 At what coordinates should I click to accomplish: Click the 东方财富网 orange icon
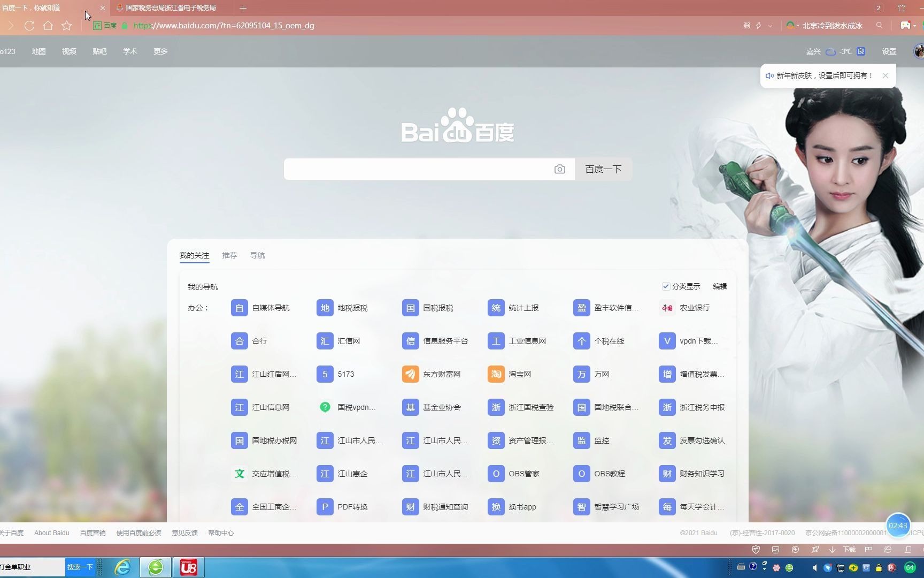411,374
